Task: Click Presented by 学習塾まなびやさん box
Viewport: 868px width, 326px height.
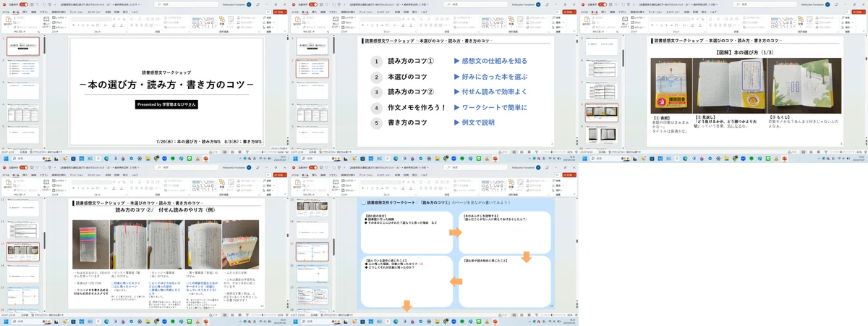Action: point(167,104)
